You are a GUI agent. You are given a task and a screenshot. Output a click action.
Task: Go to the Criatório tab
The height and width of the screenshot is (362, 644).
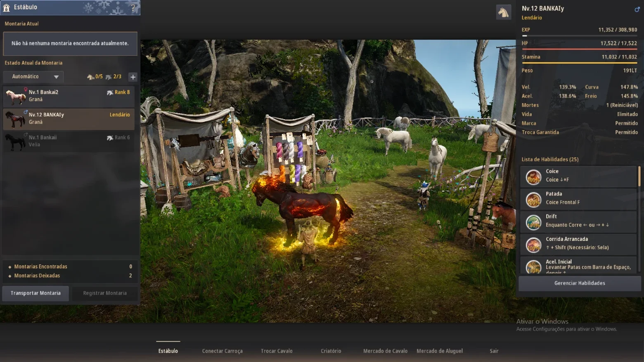click(331, 351)
